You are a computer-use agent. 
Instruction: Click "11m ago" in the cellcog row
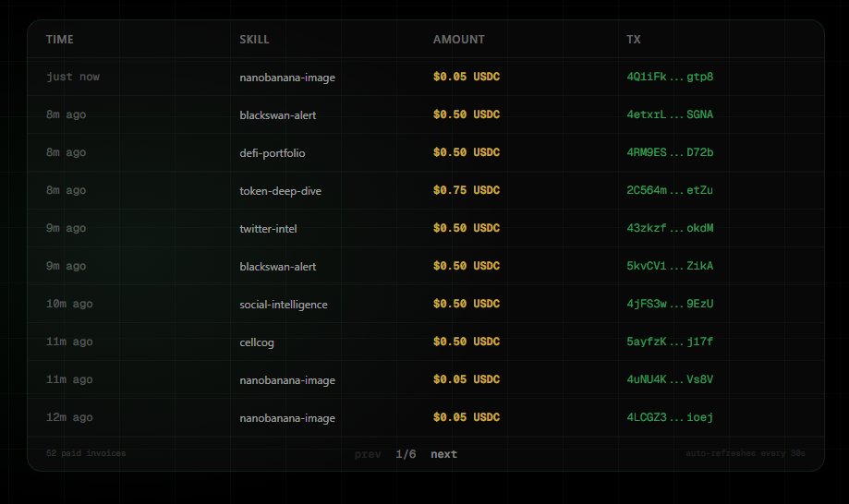click(69, 342)
